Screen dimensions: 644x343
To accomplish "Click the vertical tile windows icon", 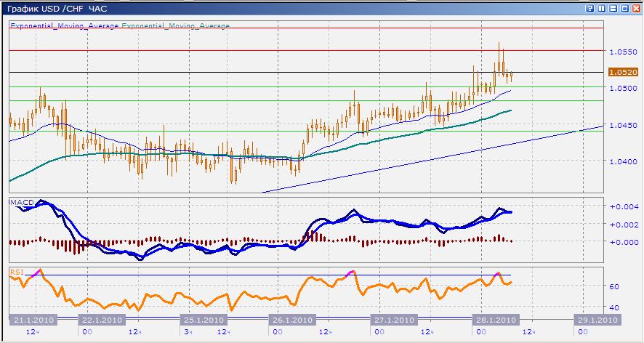I will tap(602, 9).
